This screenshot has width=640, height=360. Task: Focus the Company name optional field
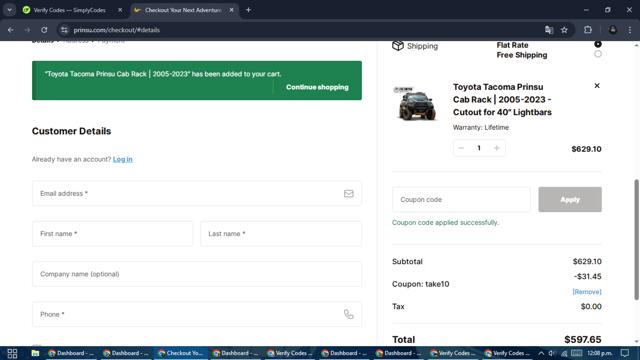[x=197, y=274]
